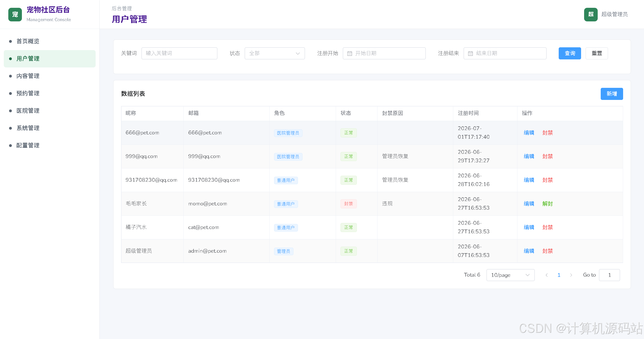The height and width of the screenshot is (339, 644).
Task: Edit the 毛毛家长 user row
Action: 529,204
